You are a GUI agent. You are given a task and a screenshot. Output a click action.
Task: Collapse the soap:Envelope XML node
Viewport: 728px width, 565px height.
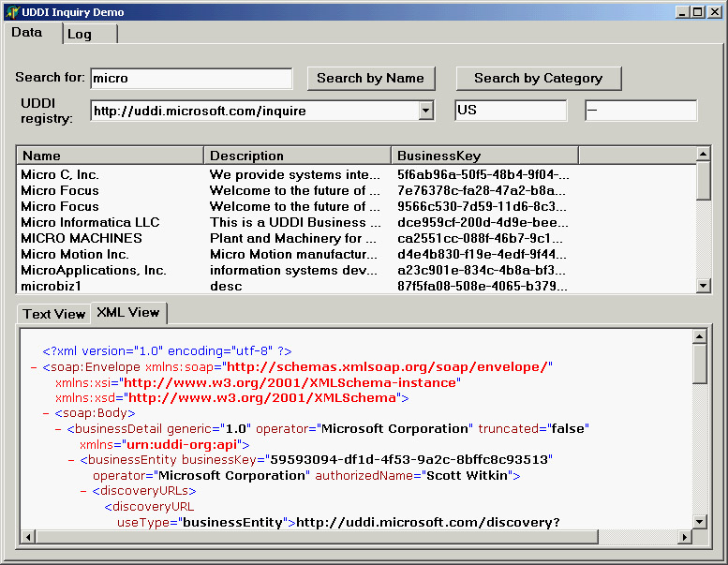[35, 366]
